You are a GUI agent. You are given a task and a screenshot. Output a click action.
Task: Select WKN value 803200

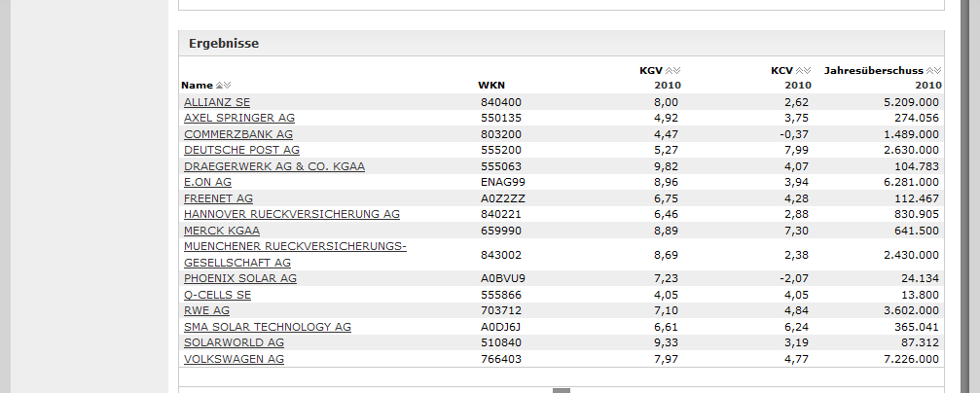click(500, 134)
